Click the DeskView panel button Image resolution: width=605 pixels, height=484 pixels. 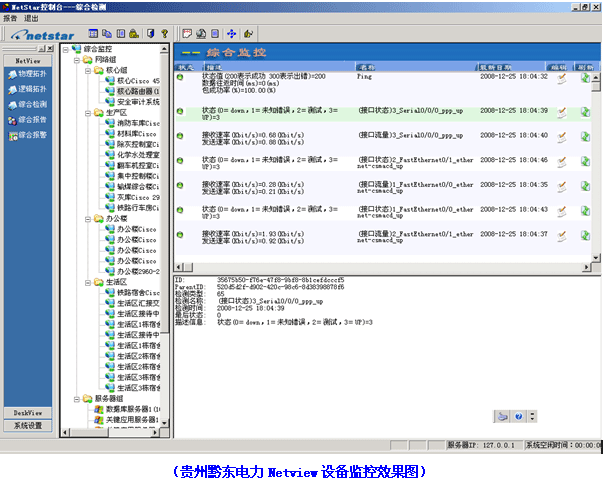(27, 412)
